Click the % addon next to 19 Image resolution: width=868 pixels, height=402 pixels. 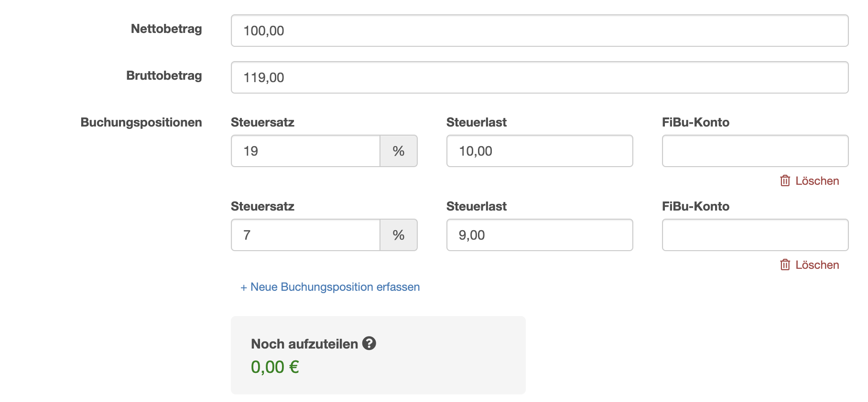coord(399,151)
